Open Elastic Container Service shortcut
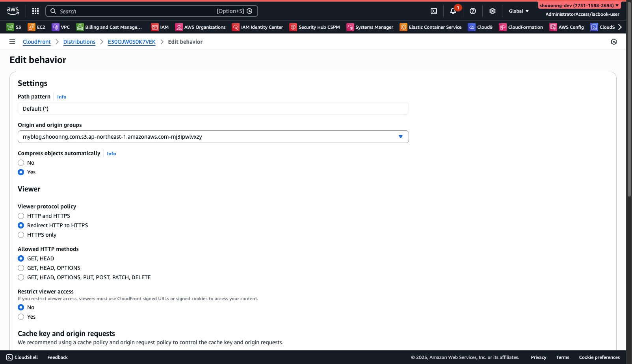The image size is (632, 364). tap(431, 27)
